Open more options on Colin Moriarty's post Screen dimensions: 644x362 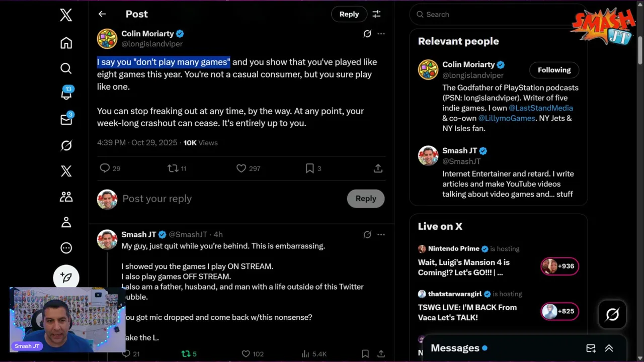[x=381, y=34]
